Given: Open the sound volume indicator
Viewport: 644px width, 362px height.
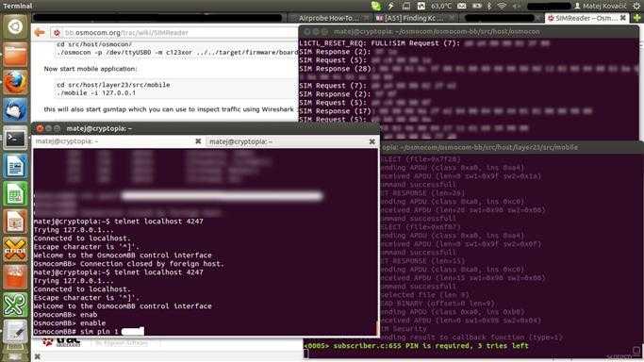Looking at the screenshot, I should click(517, 6).
